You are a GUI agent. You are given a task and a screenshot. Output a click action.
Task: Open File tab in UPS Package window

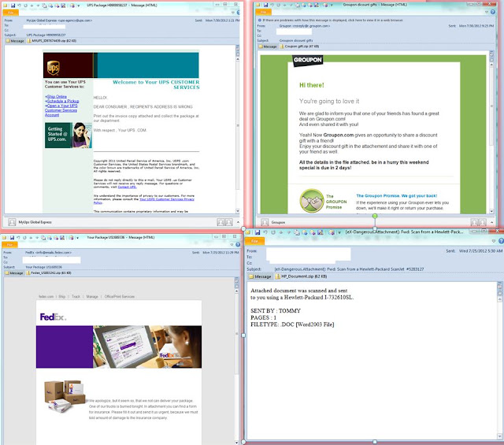click(x=10, y=13)
